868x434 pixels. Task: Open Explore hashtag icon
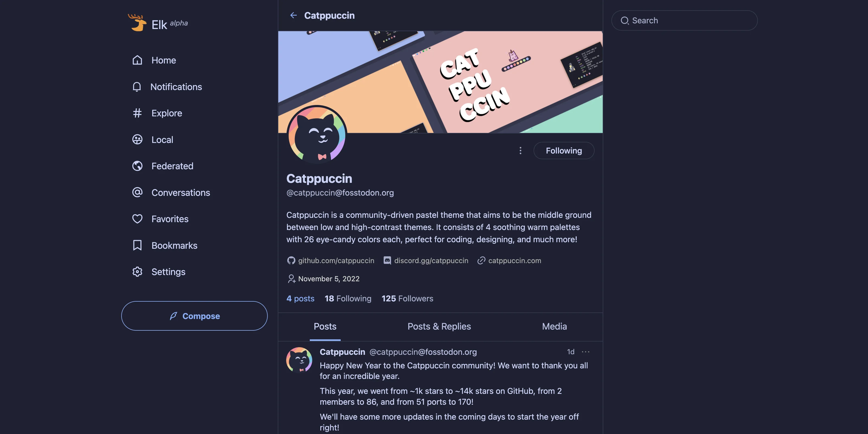pos(137,113)
